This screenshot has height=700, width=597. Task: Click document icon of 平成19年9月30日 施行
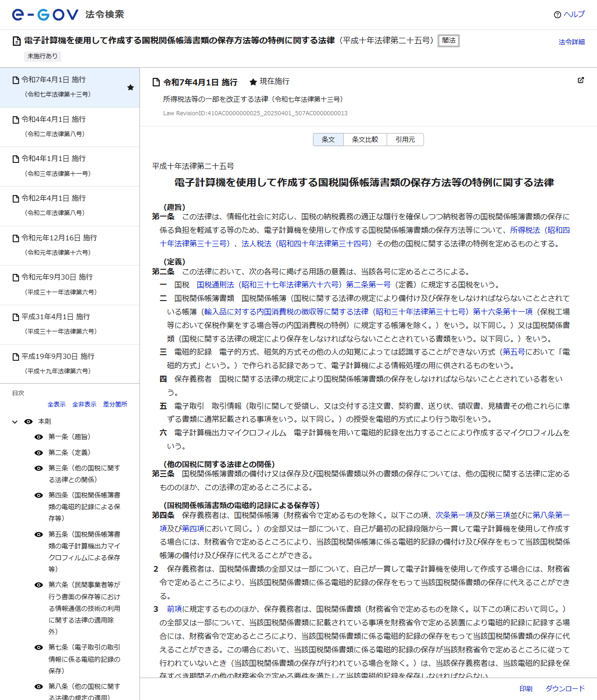pos(16,357)
